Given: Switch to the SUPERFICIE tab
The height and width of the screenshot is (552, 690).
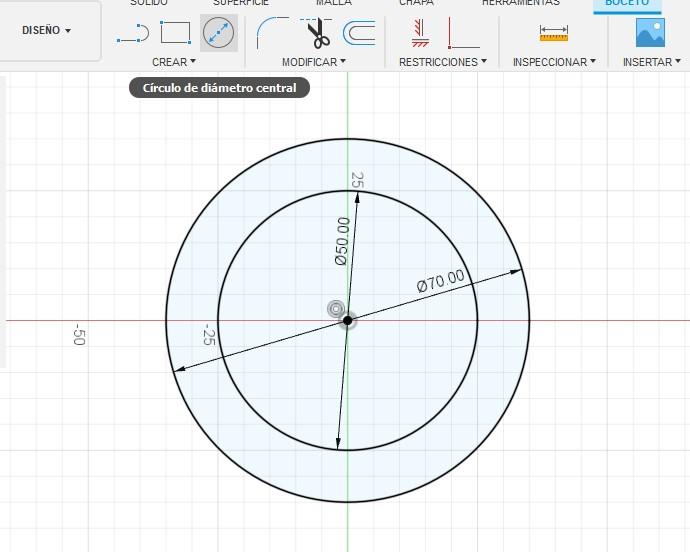Looking at the screenshot, I should [x=241, y=3].
